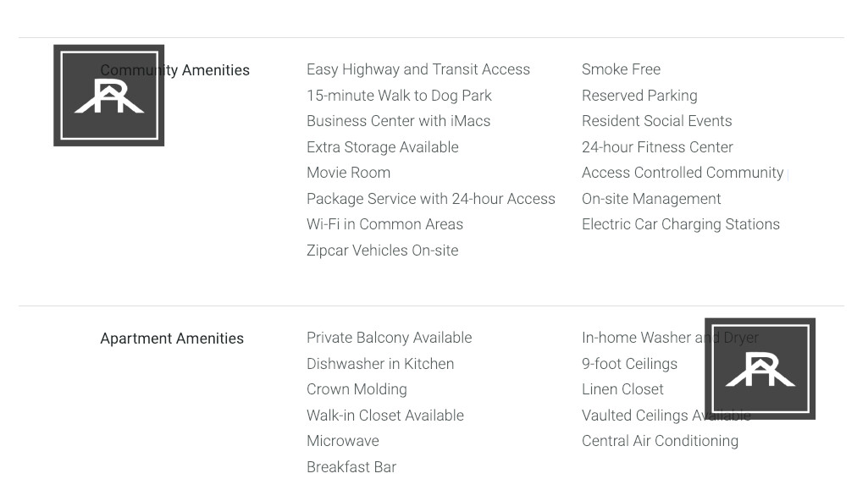Click Private Balcony Available item

coord(390,338)
